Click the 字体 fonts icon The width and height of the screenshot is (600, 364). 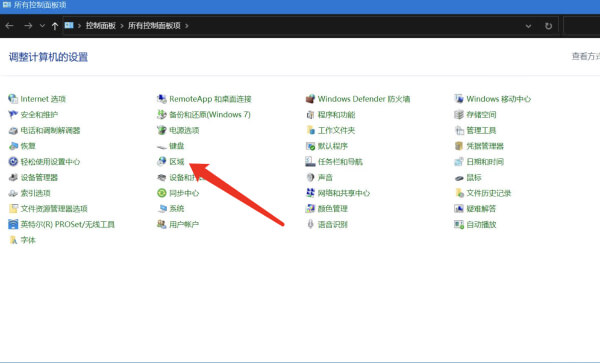point(13,240)
